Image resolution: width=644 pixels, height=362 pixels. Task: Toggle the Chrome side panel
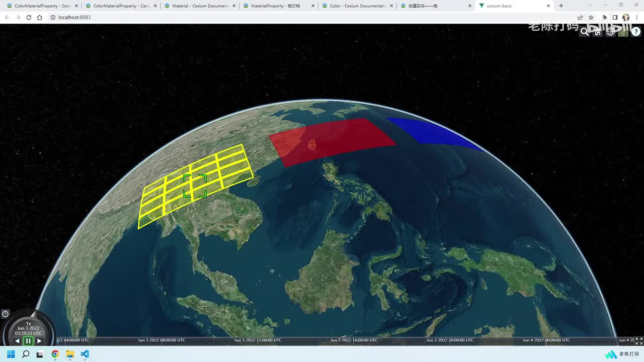click(x=615, y=18)
